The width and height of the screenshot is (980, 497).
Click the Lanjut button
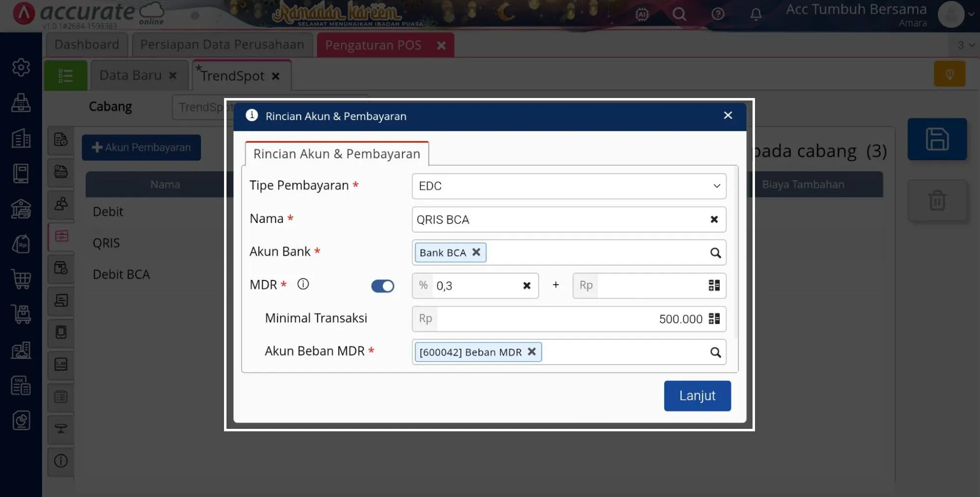(x=697, y=396)
